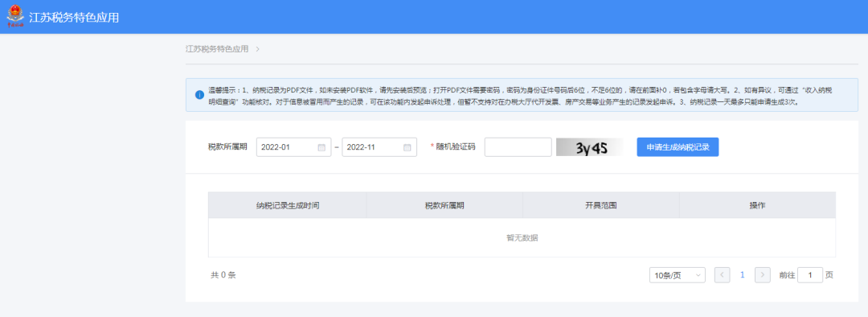Screen dimensions: 868x317
Task: Click breadcrumb separator arrow after 江苏税务特色应用
Action: (258, 49)
